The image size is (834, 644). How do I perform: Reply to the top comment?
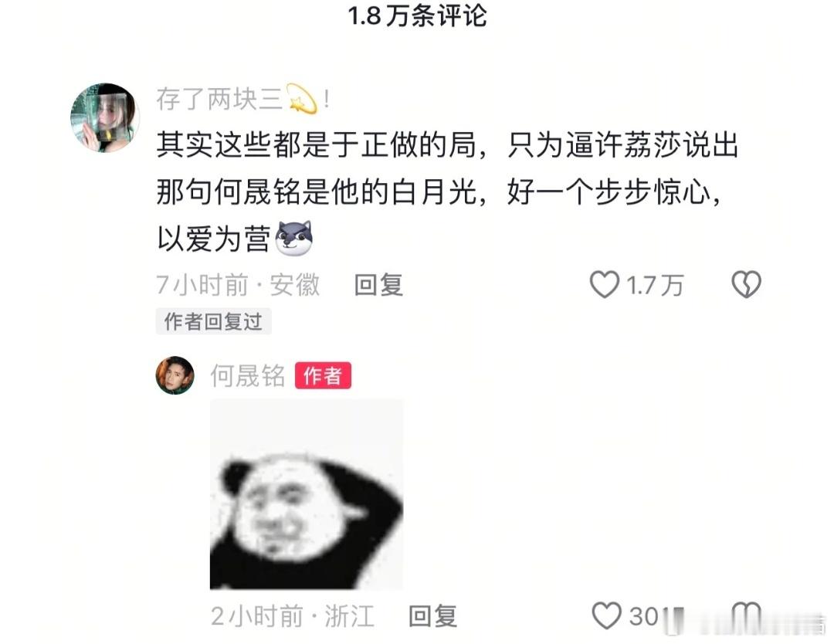point(378,285)
